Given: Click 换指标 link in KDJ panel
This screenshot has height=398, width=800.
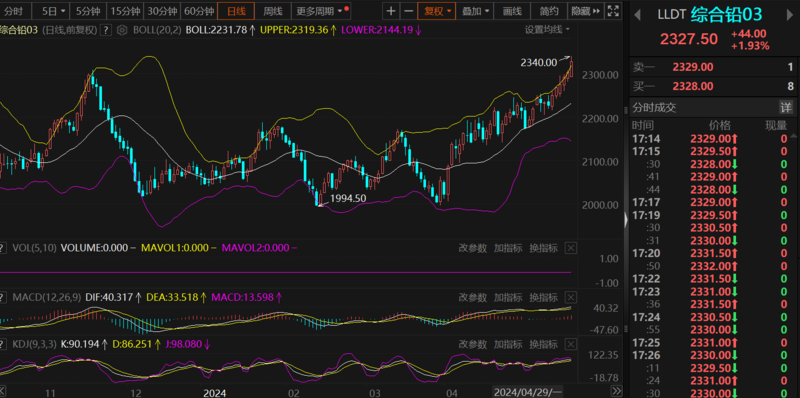Looking at the screenshot, I should [x=542, y=344].
